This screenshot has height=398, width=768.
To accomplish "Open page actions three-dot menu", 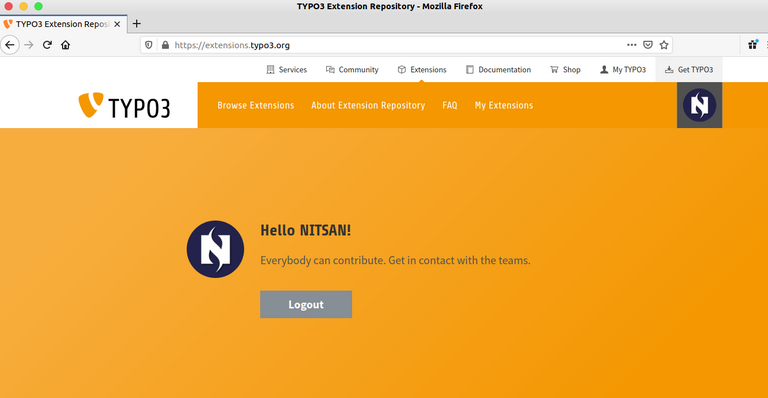I will (x=631, y=45).
